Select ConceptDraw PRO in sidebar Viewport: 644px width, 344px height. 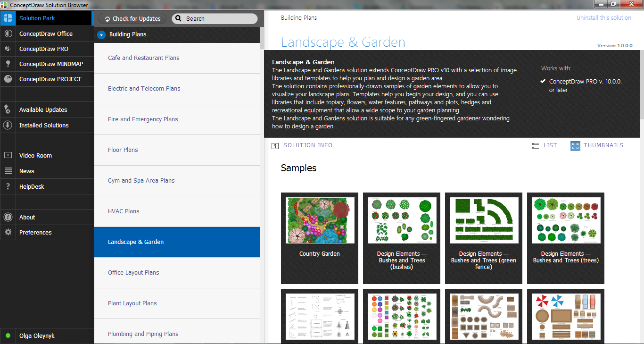47,49
